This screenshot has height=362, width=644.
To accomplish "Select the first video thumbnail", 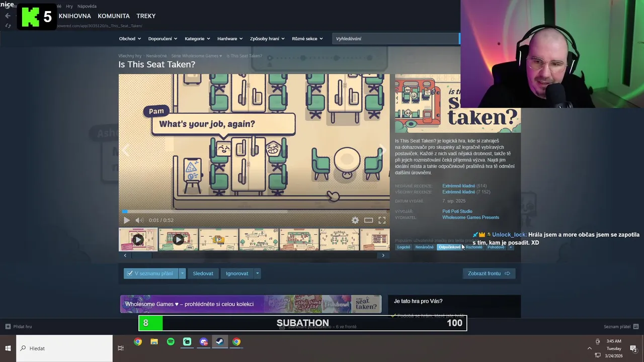I will tap(138, 239).
